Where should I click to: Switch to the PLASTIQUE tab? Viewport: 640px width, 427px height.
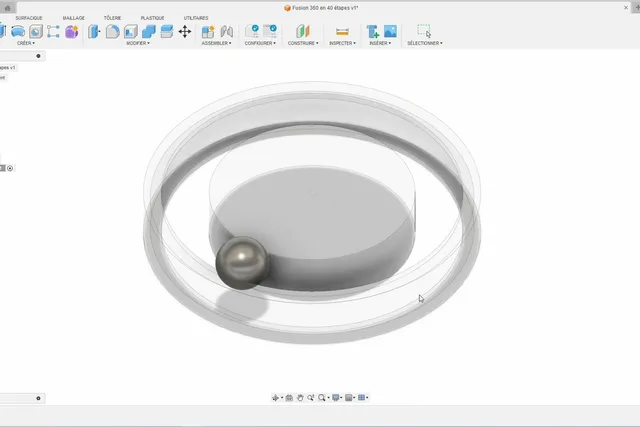coord(152,18)
